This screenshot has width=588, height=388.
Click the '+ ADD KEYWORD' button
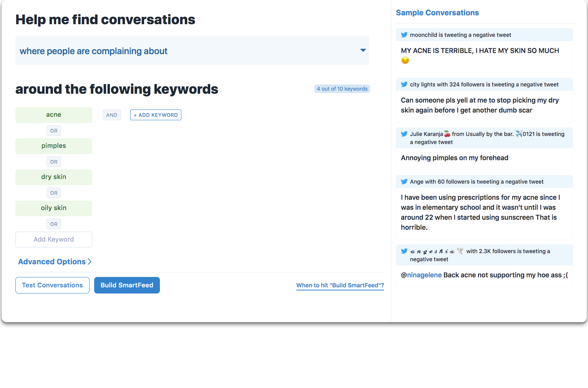pyautogui.click(x=156, y=115)
